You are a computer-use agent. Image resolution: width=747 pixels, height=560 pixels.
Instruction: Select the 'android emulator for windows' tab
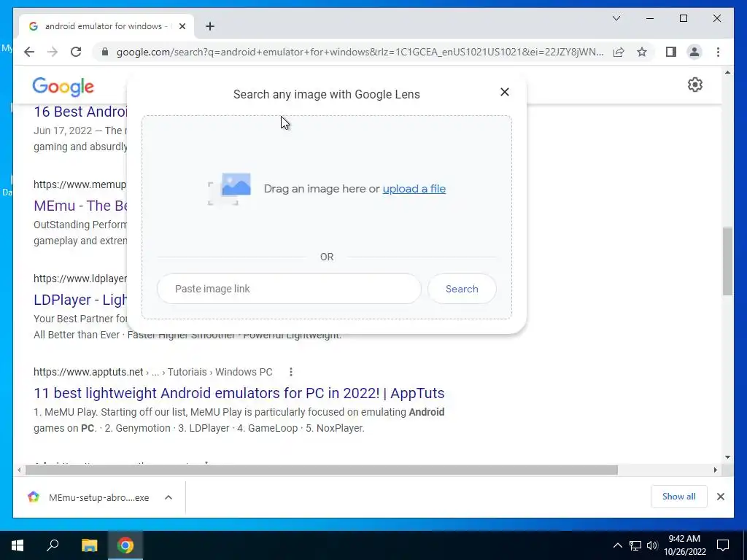[107, 26]
